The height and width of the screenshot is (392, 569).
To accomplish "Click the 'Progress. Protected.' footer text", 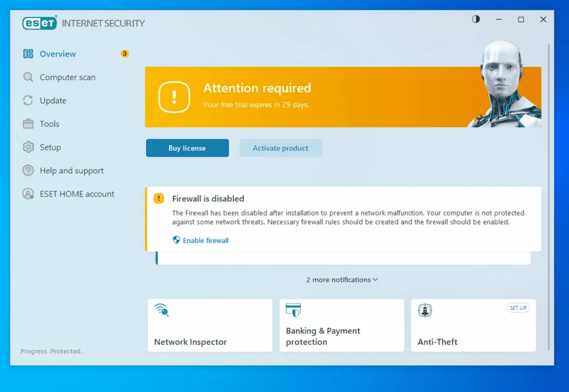I will click(x=51, y=351).
